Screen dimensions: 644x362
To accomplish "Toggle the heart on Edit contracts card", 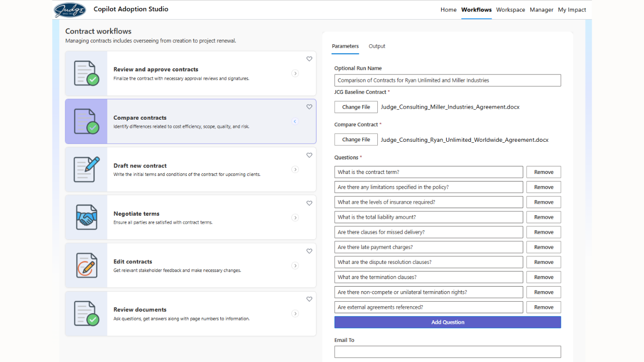I will click(x=309, y=251).
